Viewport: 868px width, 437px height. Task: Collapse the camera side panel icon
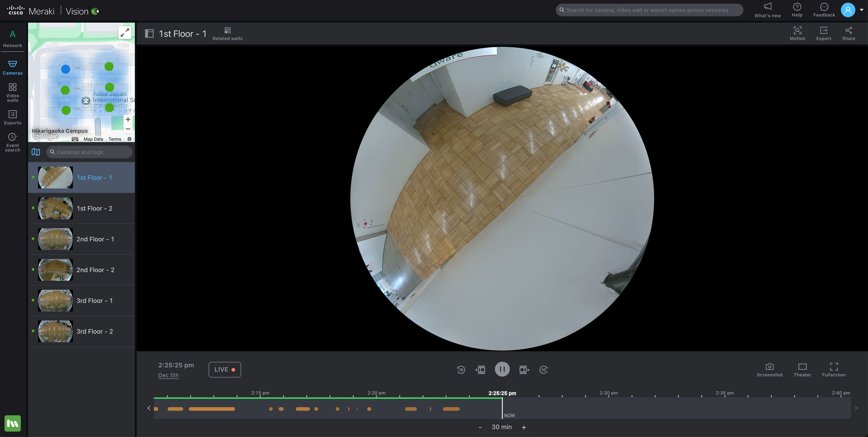tap(149, 33)
